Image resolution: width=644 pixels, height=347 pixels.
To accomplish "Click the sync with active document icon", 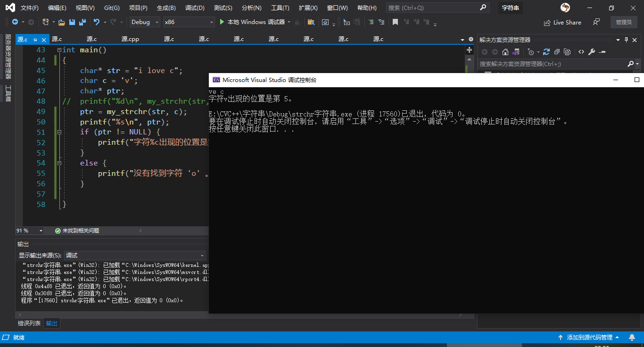I will pos(546,52).
